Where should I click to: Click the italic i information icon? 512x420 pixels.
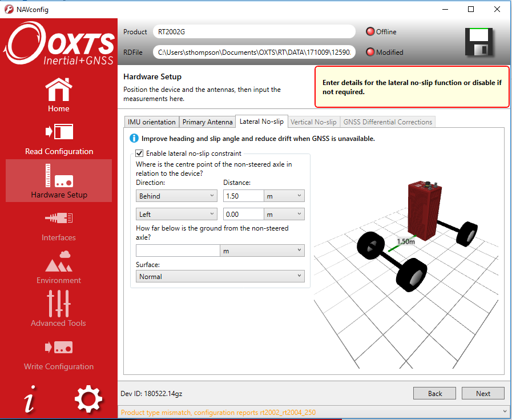30,399
